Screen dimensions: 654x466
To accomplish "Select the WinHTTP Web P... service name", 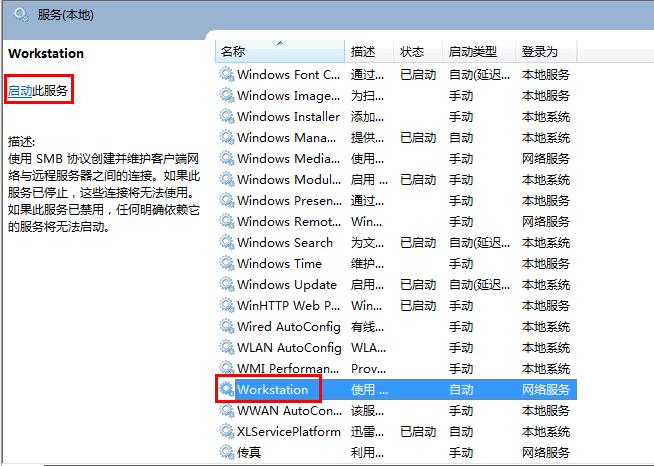I will click(x=289, y=306).
